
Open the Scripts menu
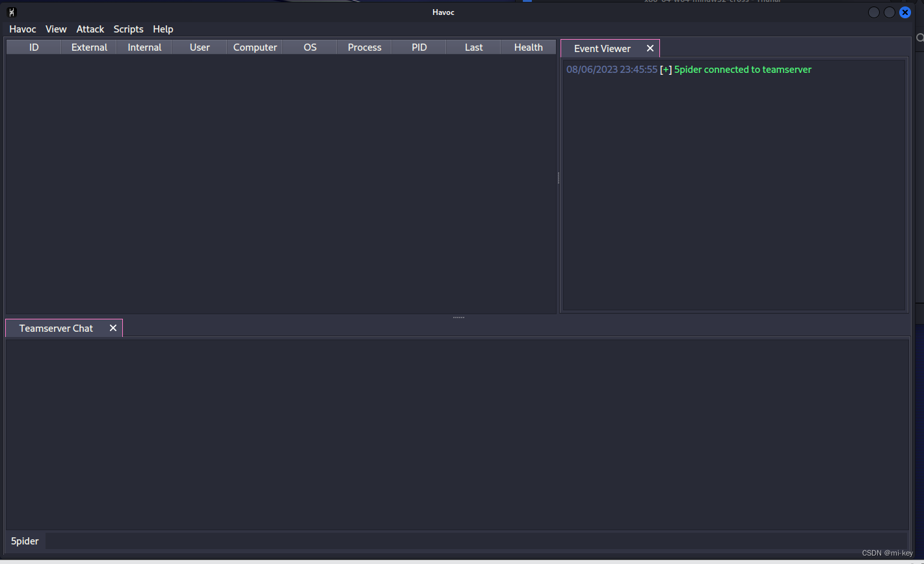tap(128, 29)
